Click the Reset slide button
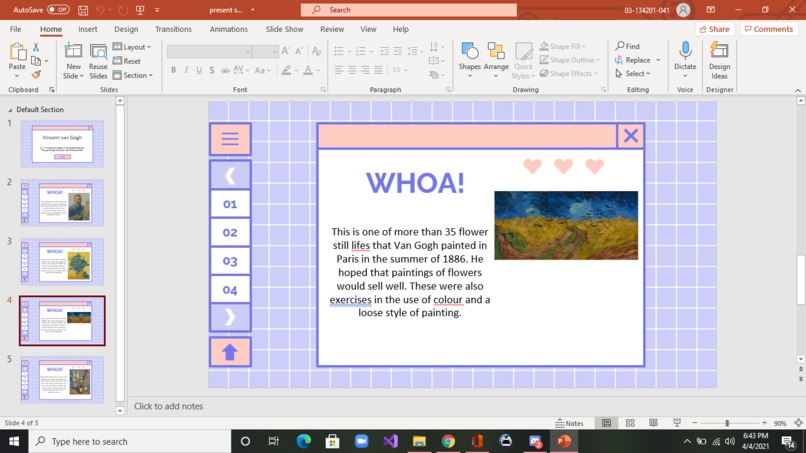Viewport: 806px width, 453px height. pos(127,61)
